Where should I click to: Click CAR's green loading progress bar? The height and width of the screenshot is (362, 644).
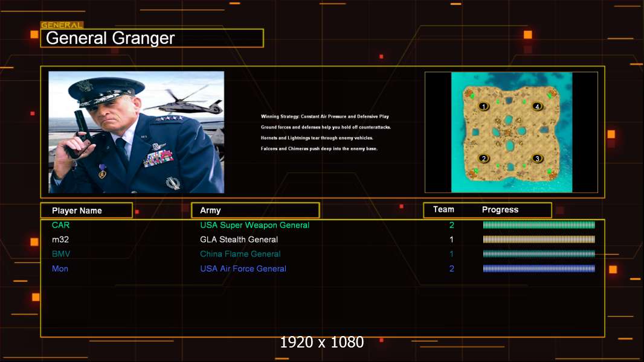(x=539, y=224)
